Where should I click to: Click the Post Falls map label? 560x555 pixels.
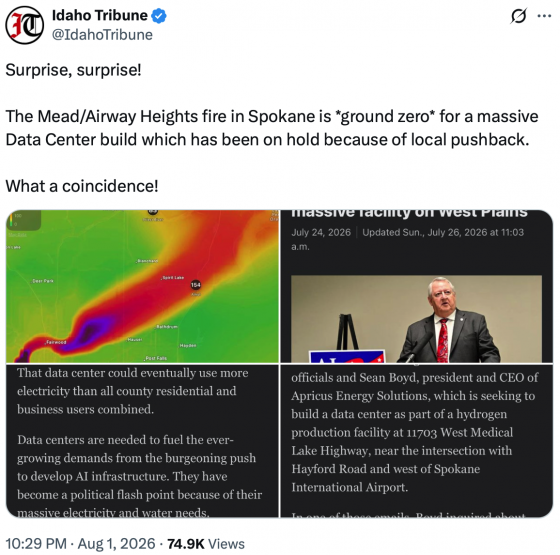[156, 358]
